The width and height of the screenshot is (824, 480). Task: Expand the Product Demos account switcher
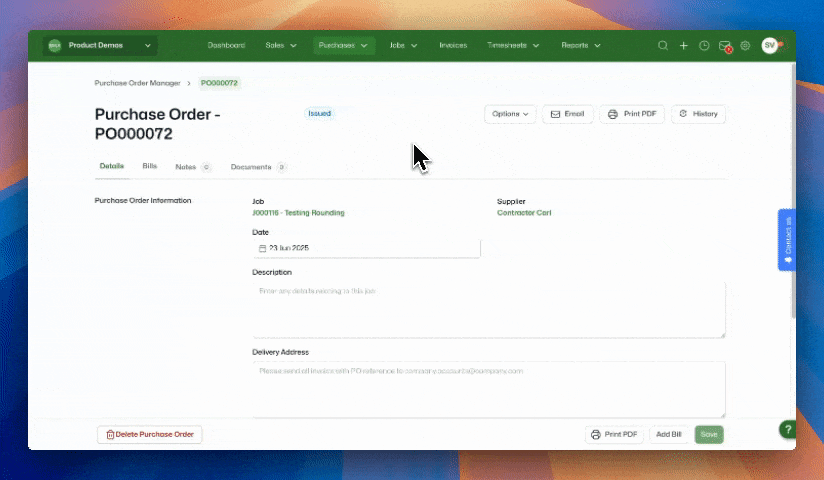tap(100, 46)
